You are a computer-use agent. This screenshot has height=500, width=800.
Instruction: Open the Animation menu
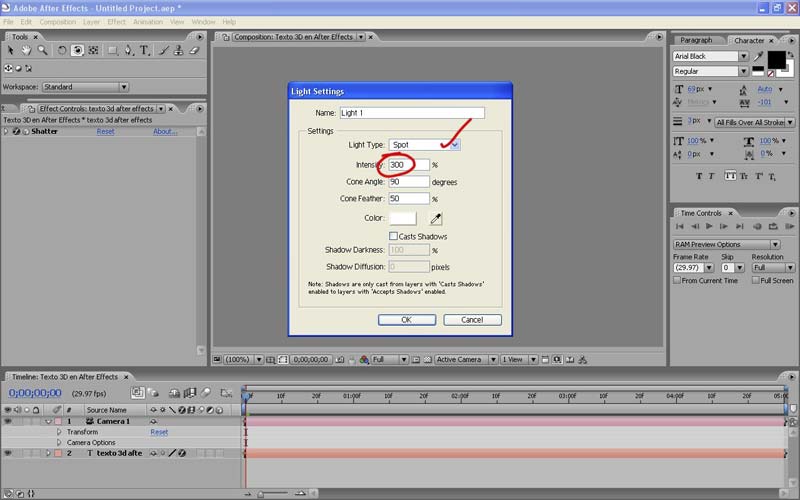point(148,22)
